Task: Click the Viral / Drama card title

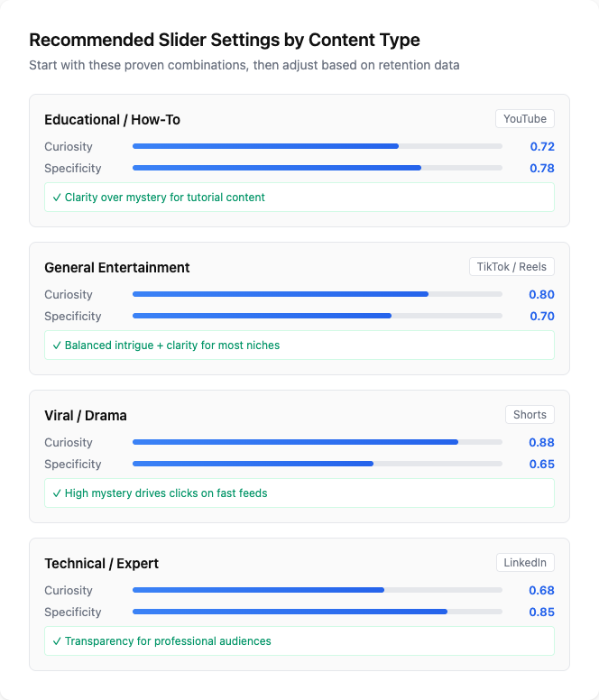Action: tap(86, 416)
